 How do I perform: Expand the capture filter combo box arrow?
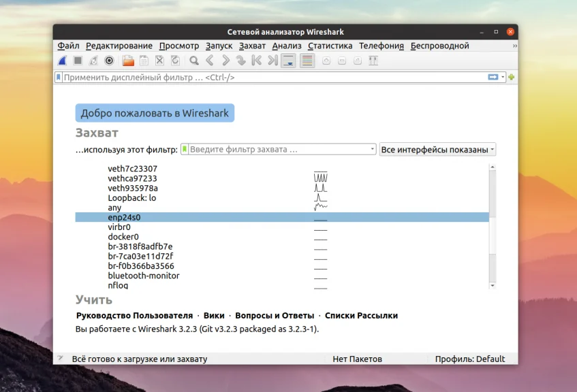371,148
